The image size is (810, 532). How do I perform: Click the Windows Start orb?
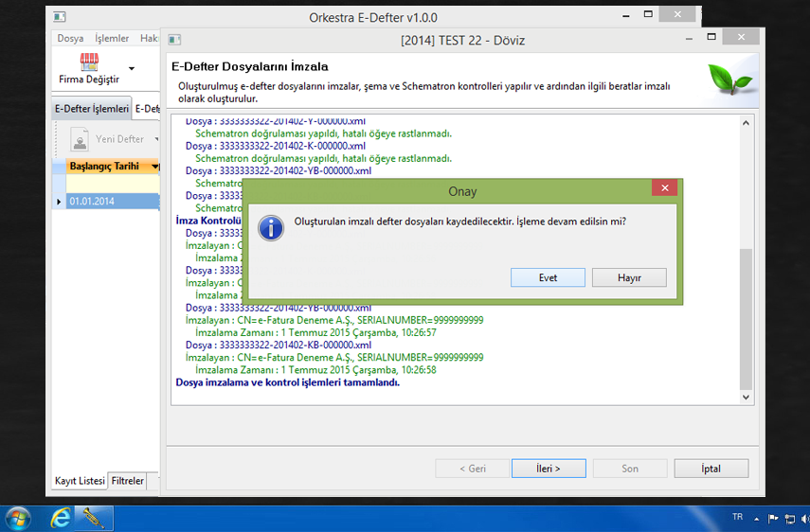tap(17, 518)
